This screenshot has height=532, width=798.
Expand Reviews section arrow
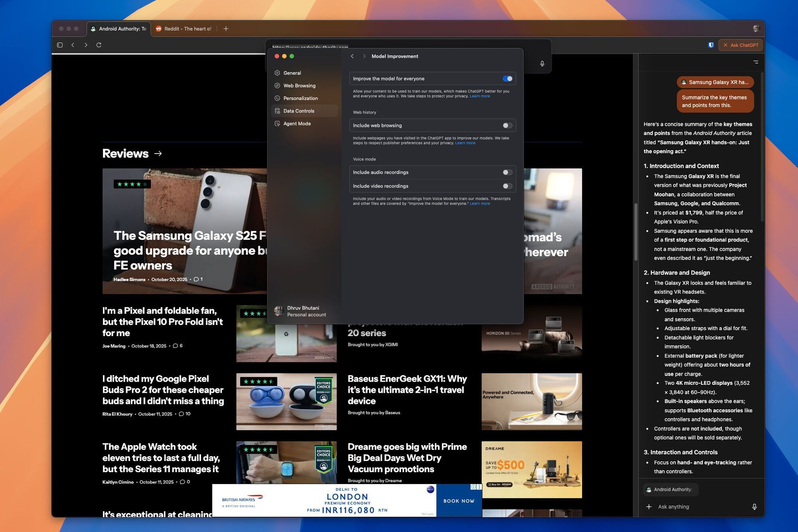click(x=158, y=154)
